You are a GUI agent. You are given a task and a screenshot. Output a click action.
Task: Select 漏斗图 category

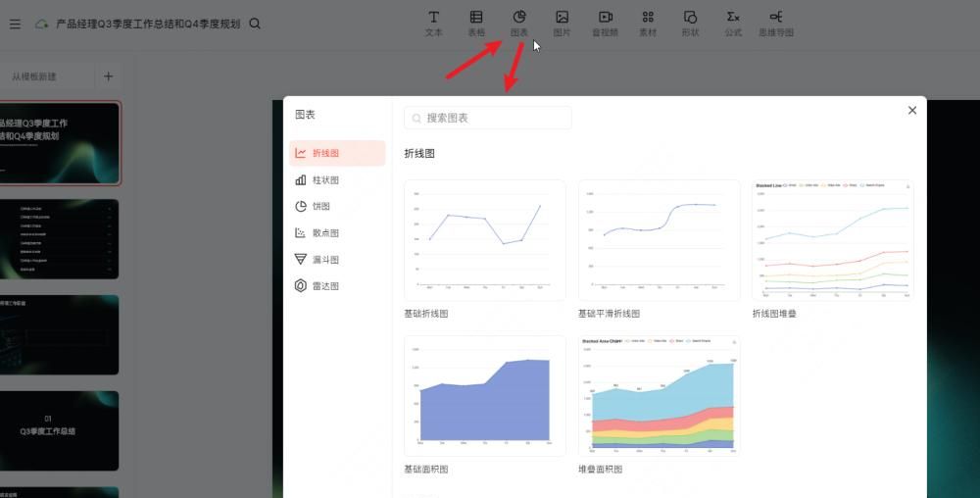pyautogui.click(x=337, y=260)
